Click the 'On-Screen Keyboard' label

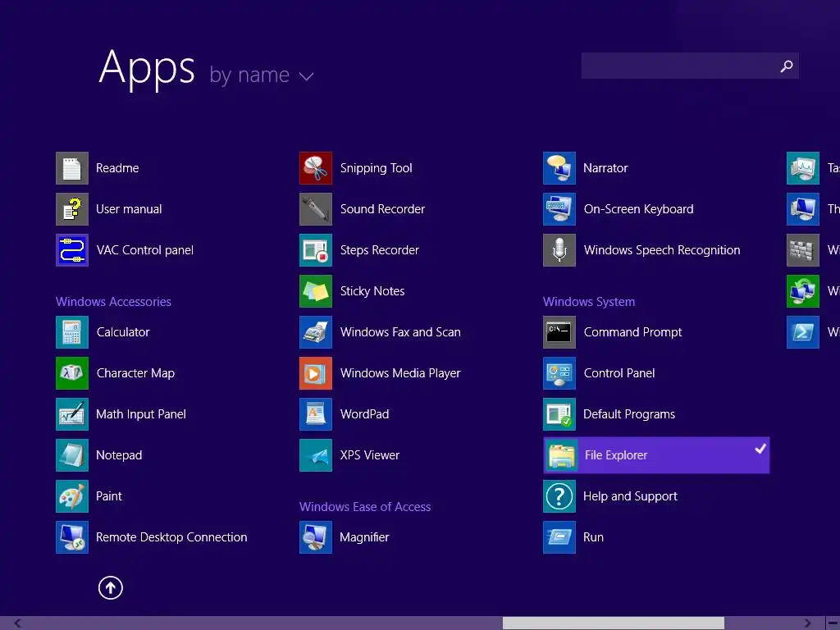[x=638, y=209]
